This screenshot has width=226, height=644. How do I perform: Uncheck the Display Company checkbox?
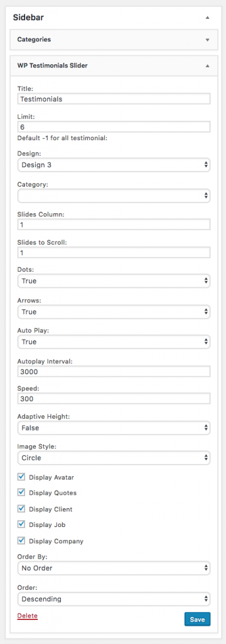click(21, 540)
